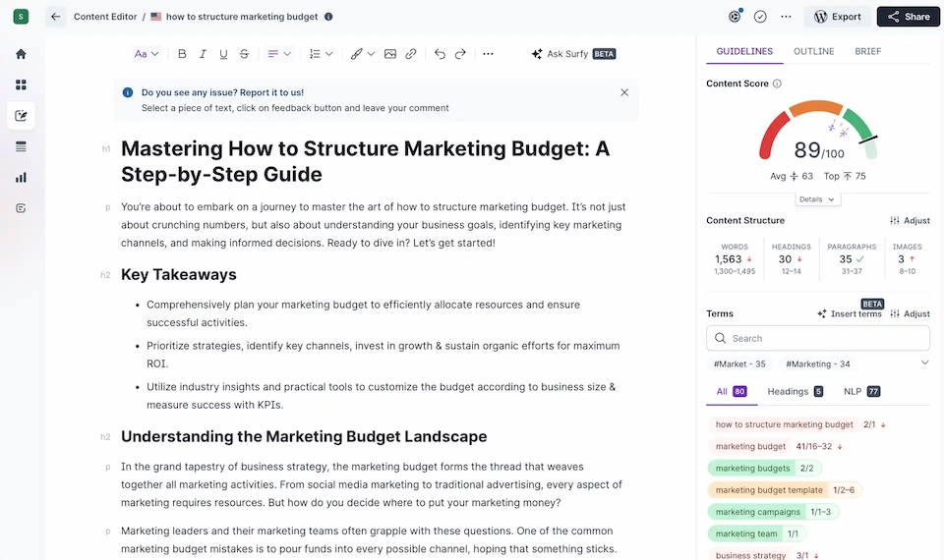
Task: Open Ask Surfy BETA assistant
Action: click(573, 54)
